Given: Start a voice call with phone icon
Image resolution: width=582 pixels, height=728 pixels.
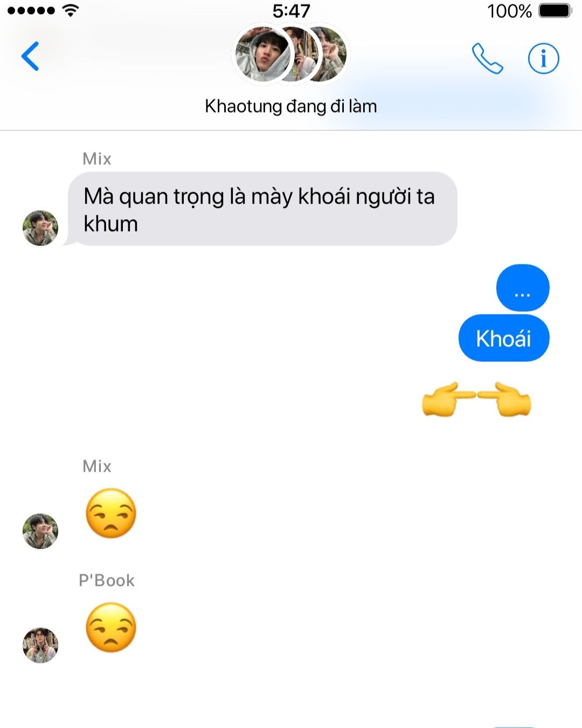Looking at the screenshot, I should point(487,58).
